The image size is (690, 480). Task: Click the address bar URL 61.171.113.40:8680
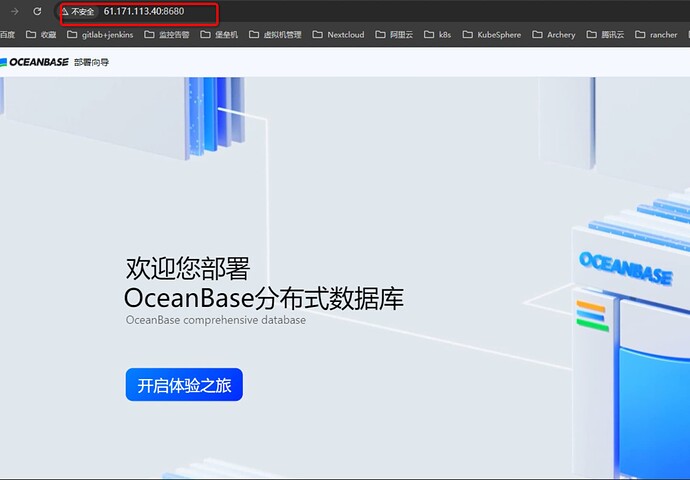click(144, 11)
